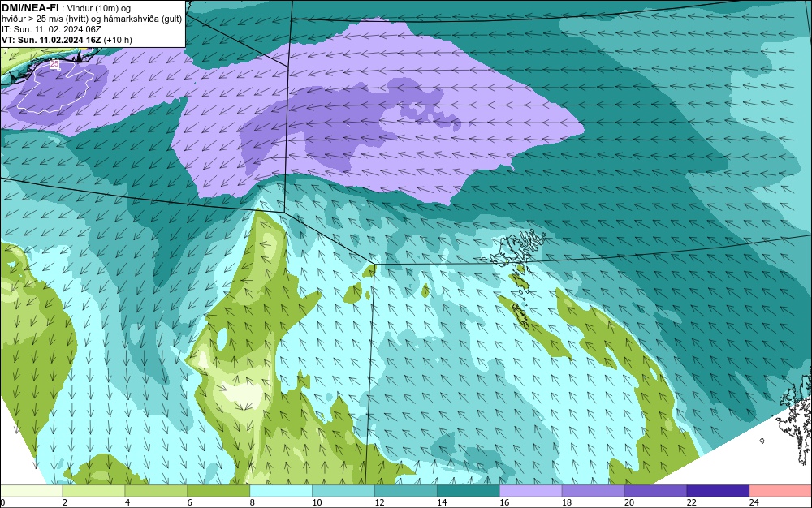
Task: Select the 18–20 m/s medium purple swatch
Action: tap(593, 491)
